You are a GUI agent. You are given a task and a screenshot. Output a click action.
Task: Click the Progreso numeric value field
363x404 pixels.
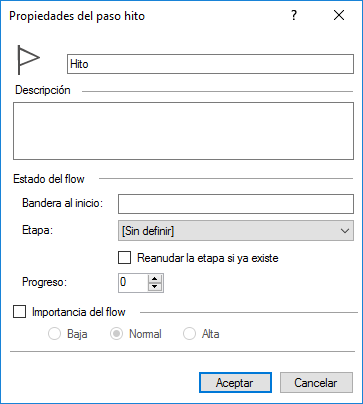pos(133,283)
